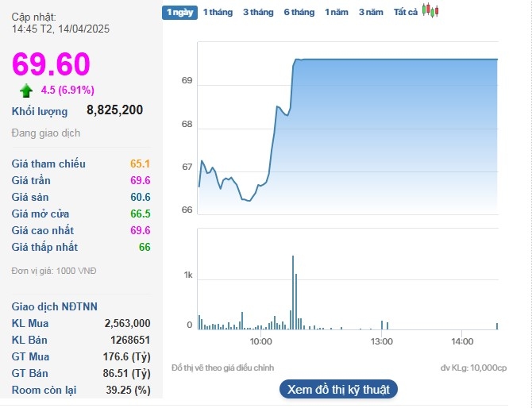Select the 1 năm time range
The height and width of the screenshot is (408, 532).
[x=337, y=12]
